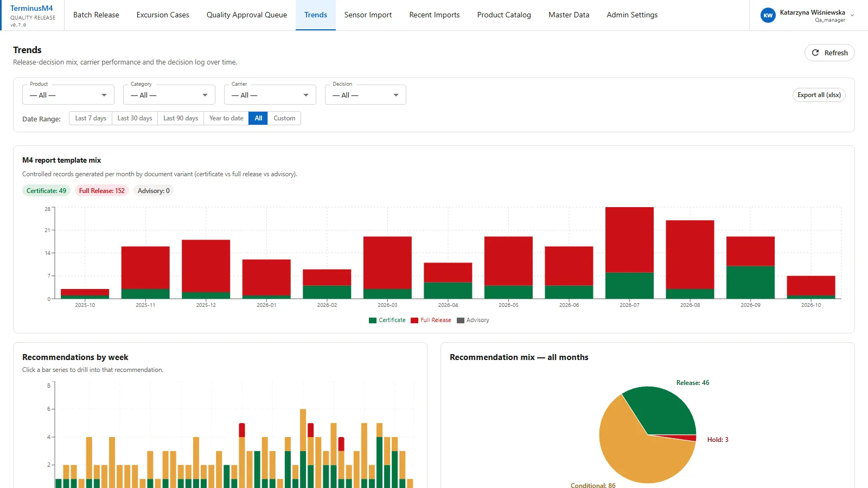Screen dimensions: 868x488
Task: Switch to the Sensor Import tab
Action: coord(368,15)
